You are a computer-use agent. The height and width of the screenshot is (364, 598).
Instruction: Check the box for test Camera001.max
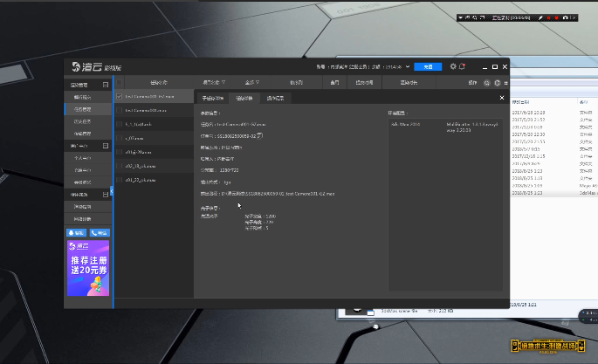click(x=119, y=110)
